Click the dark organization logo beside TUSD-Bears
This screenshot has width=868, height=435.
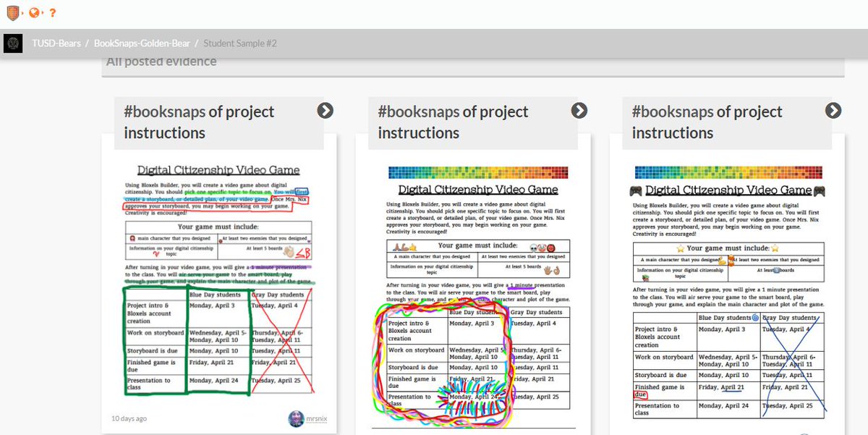click(x=12, y=43)
